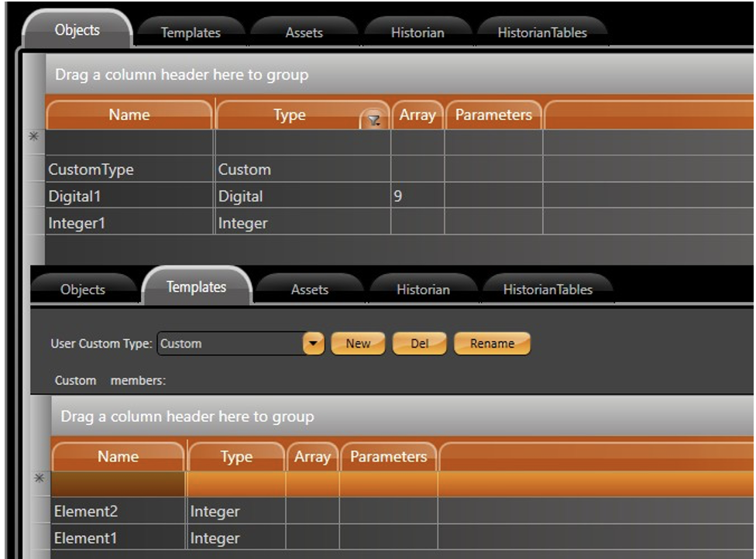Click the Rename button
Screen dimensions: 756x559
pyautogui.click(x=492, y=344)
